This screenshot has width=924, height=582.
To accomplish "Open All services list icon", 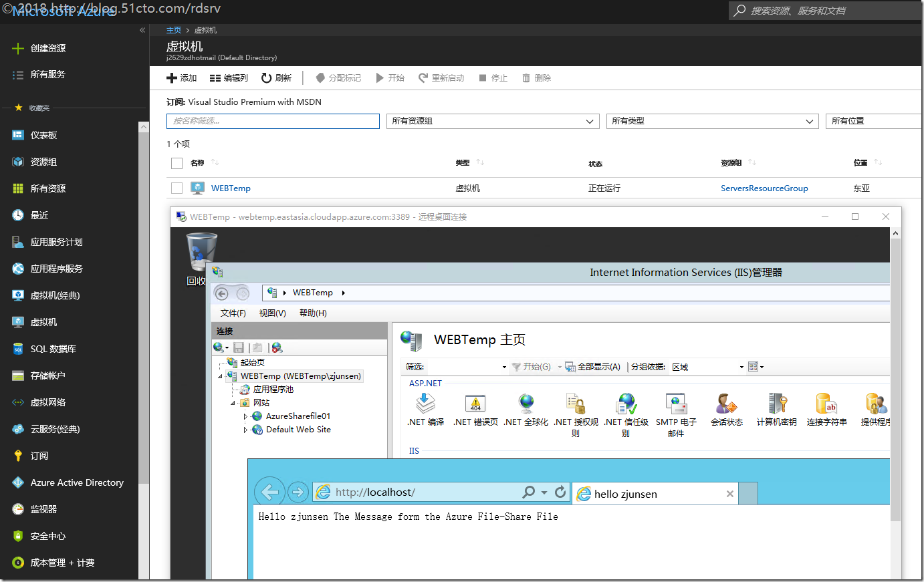I will coord(18,75).
